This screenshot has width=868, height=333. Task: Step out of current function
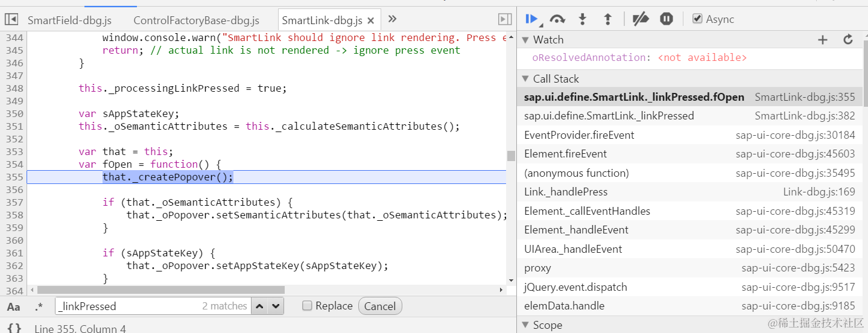(608, 19)
